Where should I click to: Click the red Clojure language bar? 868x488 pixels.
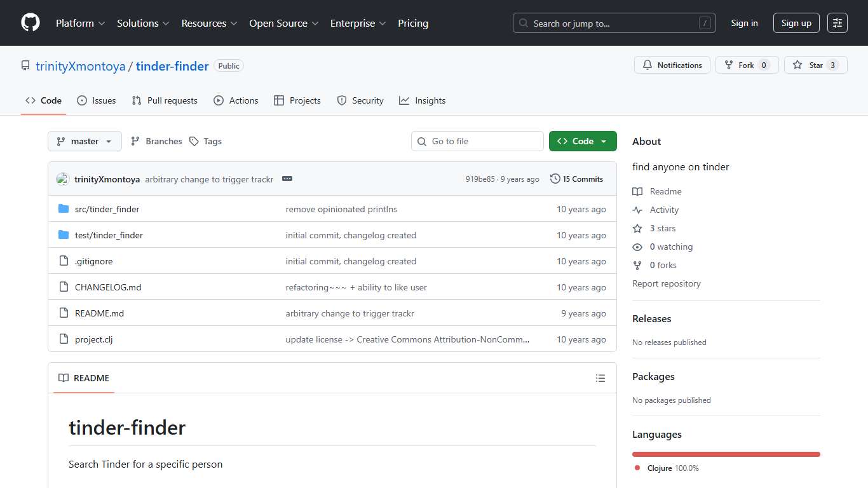point(726,454)
